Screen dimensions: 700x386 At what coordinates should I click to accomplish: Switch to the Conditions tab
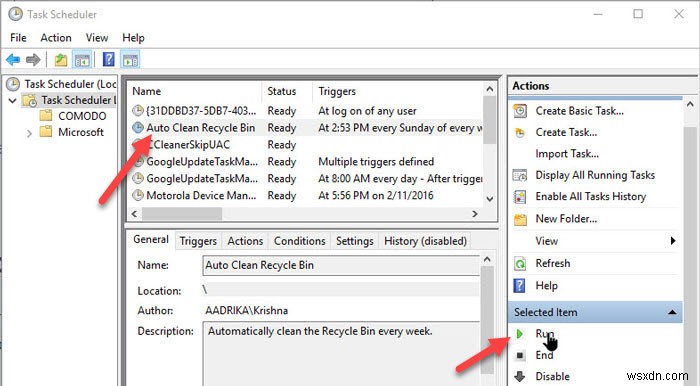[300, 241]
